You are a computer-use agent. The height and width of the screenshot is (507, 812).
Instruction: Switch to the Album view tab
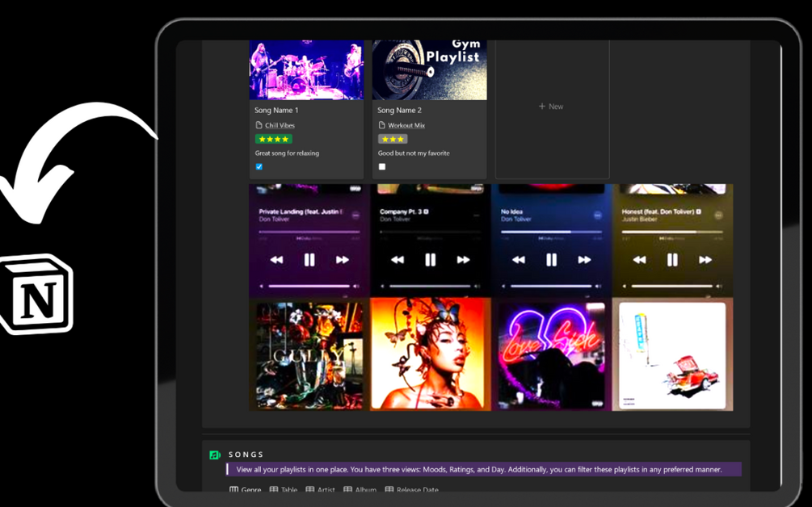point(360,490)
